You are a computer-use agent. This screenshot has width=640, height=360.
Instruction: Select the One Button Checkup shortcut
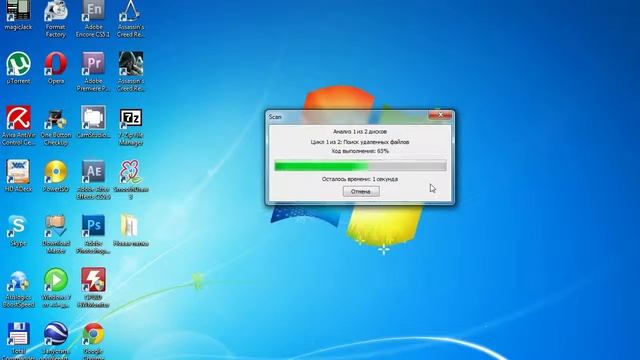pos(56,126)
